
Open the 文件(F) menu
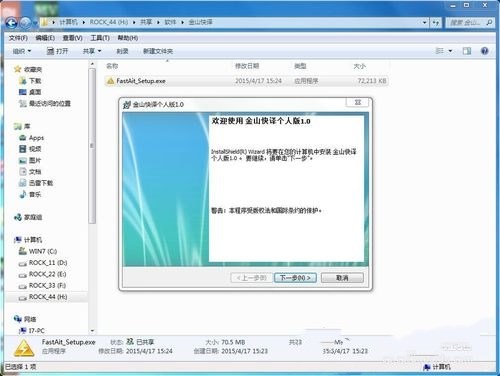click(x=18, y=38)
